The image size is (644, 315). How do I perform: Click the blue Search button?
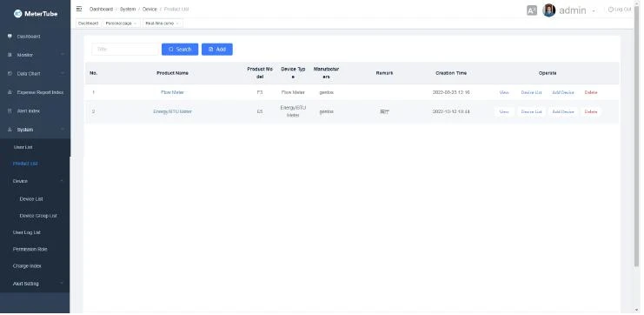[x=180, y=50]
